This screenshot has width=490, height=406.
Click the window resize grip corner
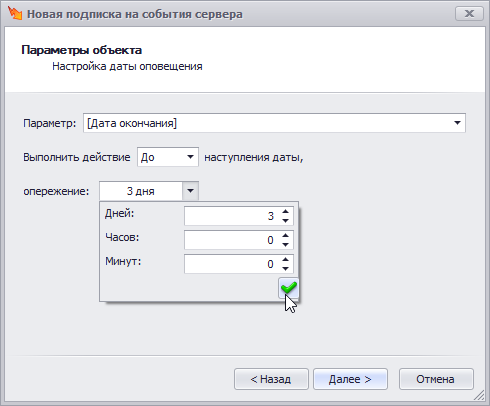(479, 395)
